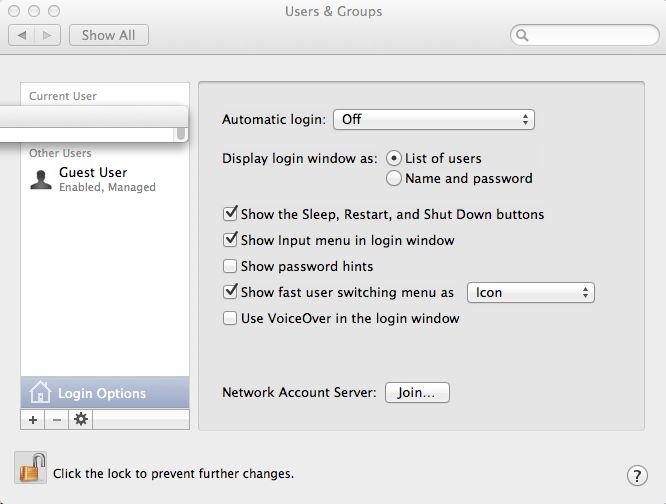Click the lock icon to prevent changes
This screenshot has width=666, height=504.
(x=31, y=468)
